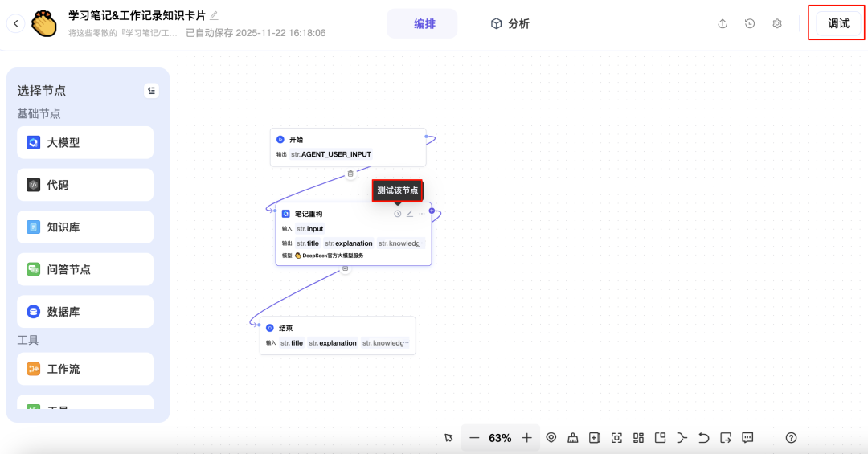
Task: Click the undo arrow in bottom toolbar
Action: (704, 438)
